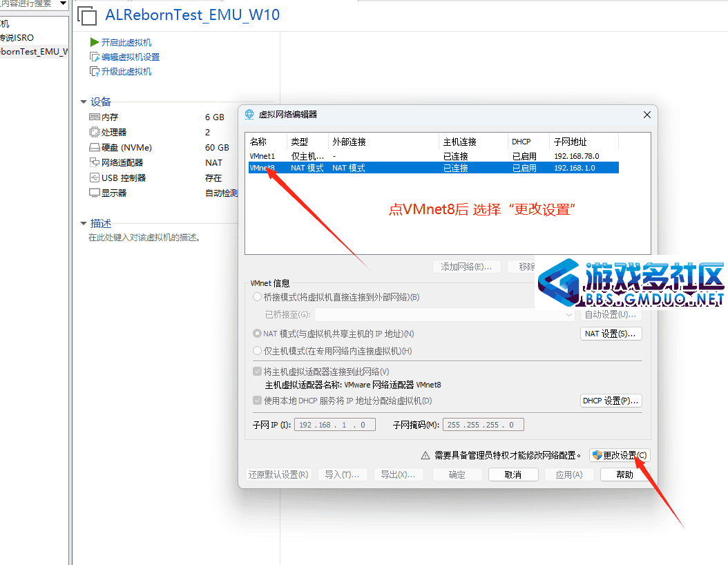
Task: Open the bridged-to (已桥接至) dropdown
Action: 445,315
